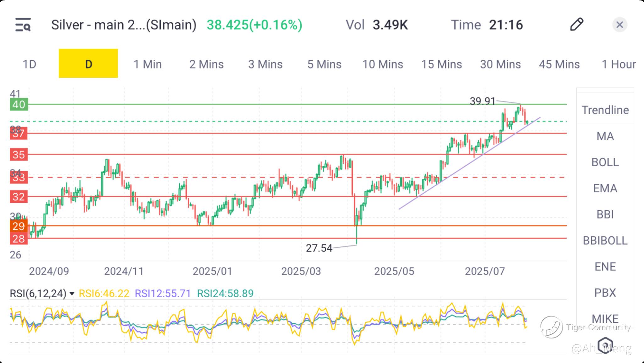
Task: Select the 1 Min interval tab
Action: [x=147, y=64]
